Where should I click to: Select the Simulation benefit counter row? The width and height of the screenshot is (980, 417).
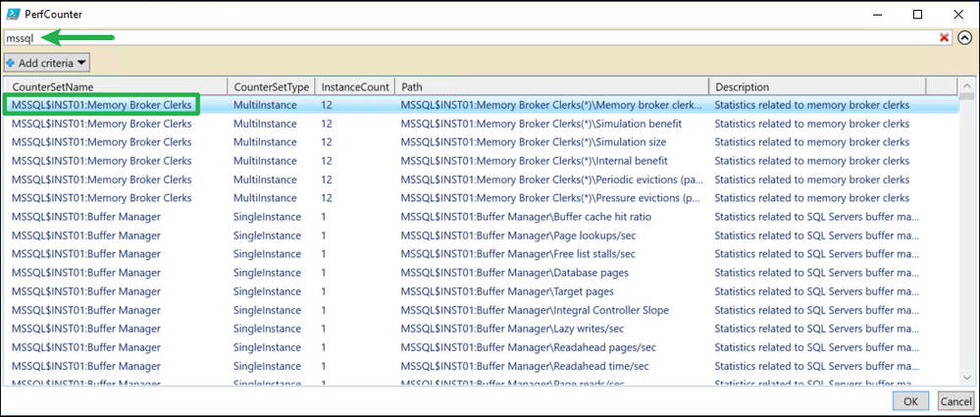pos(482,124)
